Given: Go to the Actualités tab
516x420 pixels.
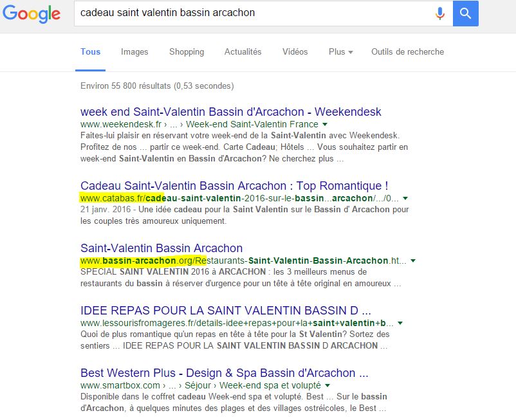Looking at the screenshot, I should coord(243,52).
